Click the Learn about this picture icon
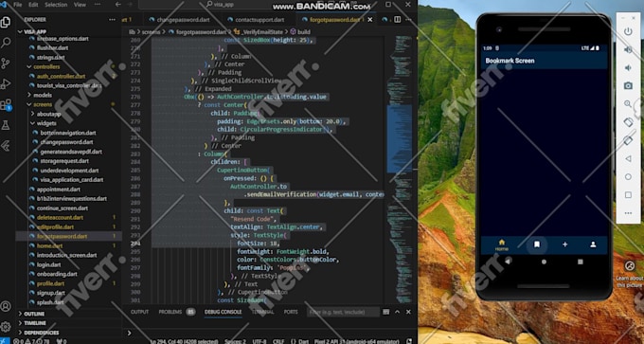Image resolution: width=644 pixels, height=344 pixels. (x=629, y=265)
